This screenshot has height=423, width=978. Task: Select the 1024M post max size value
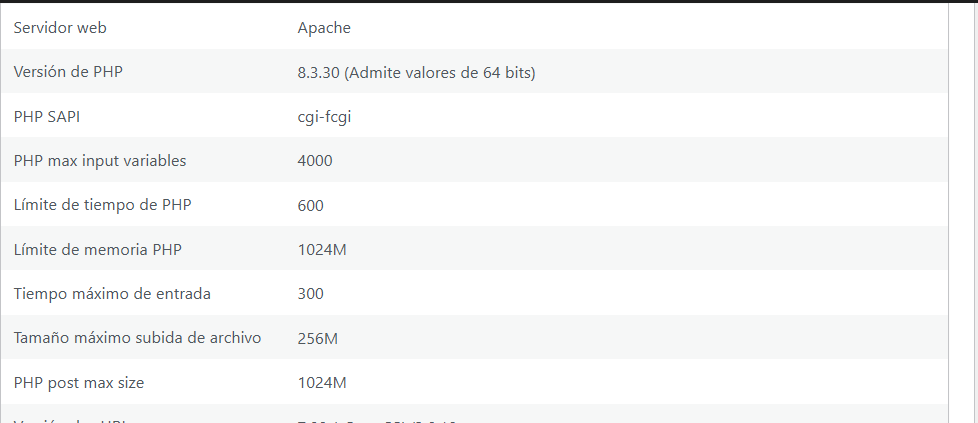click(322, 382)
